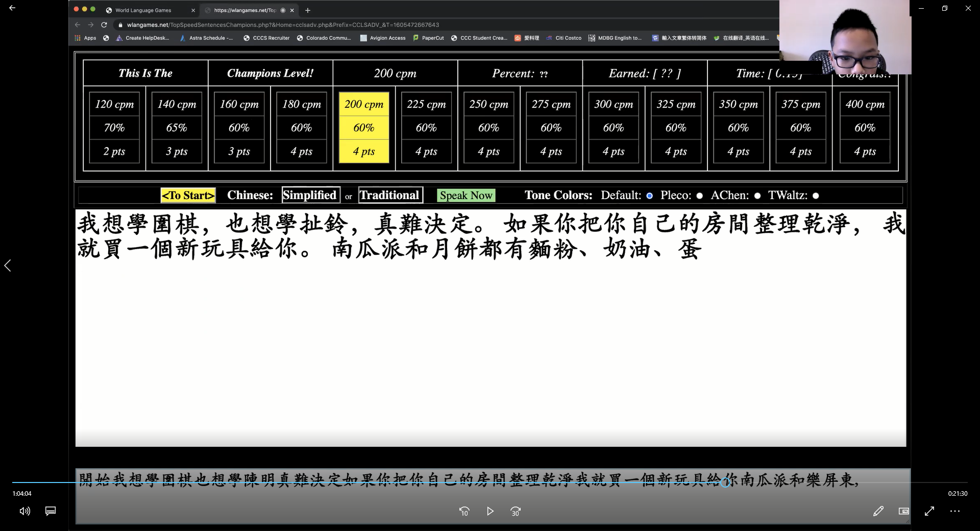Switch to the World Language Games tab
The image size is (980, 531).
pyautogui.click(x=143, y=10)
